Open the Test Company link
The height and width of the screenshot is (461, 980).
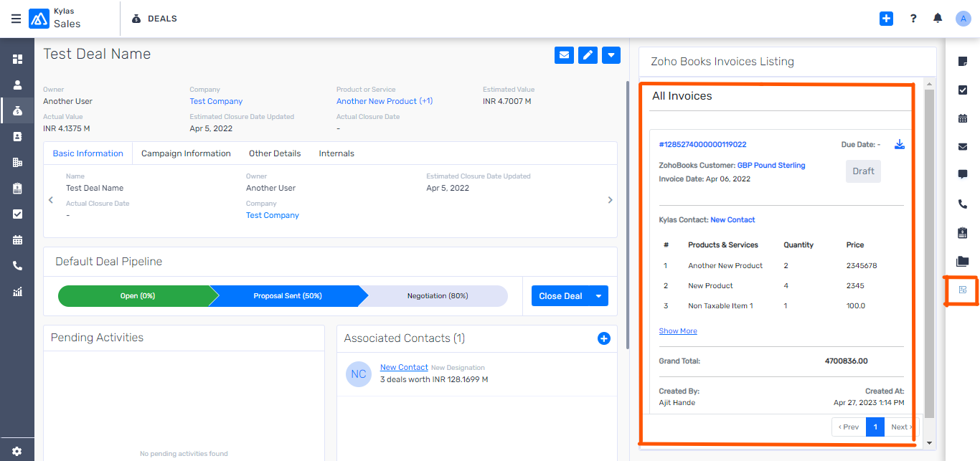216,101
